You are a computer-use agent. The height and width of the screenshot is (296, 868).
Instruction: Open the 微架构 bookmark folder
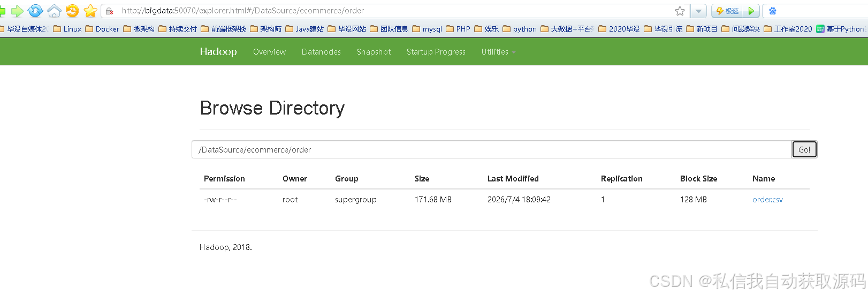pos(139,29)
